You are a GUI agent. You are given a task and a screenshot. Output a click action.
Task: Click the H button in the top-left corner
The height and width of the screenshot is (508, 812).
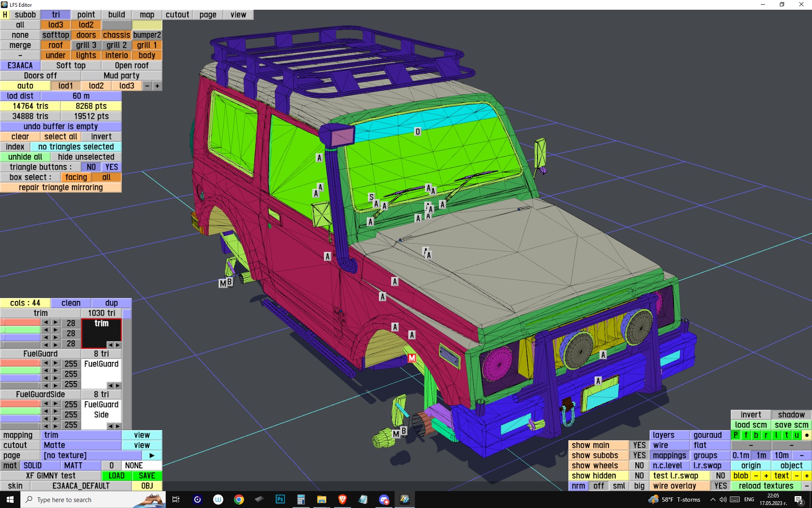(5, 14)
